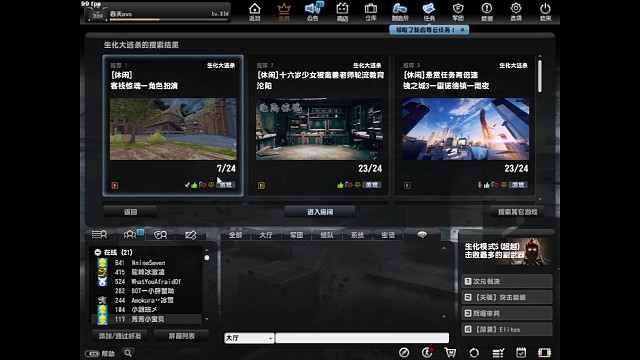Open the 任务 missions icon
Viewport: 640px width, 360px height.
[429, 12]
